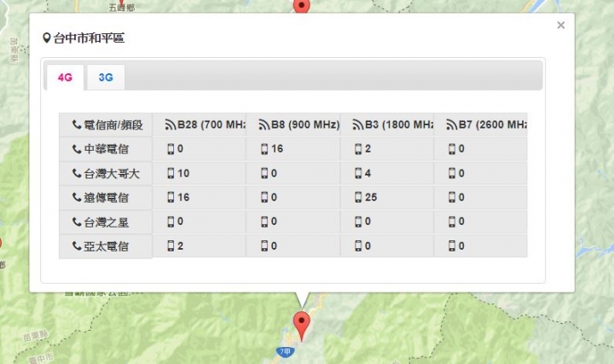Click the 電信商/頻段 table header cell
This screenshot has width=614, height=364.
click(x=106, y=124)
